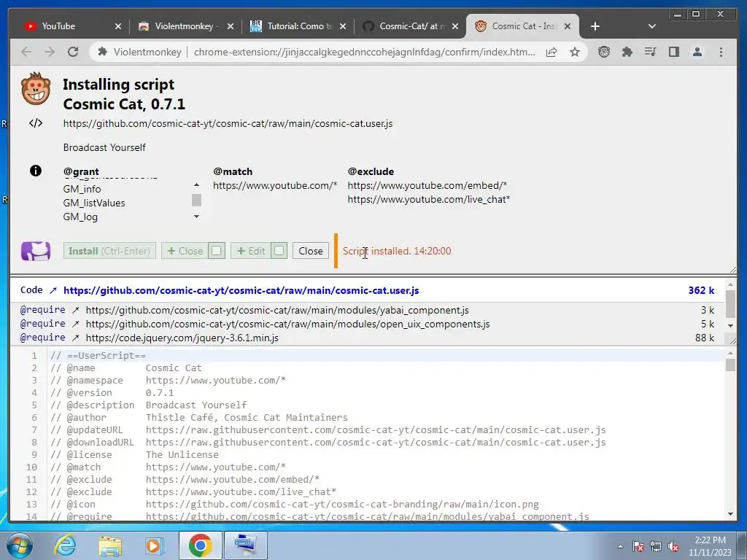Open the tab search chevron
This screenshot has width=747, height=560.
652,26
